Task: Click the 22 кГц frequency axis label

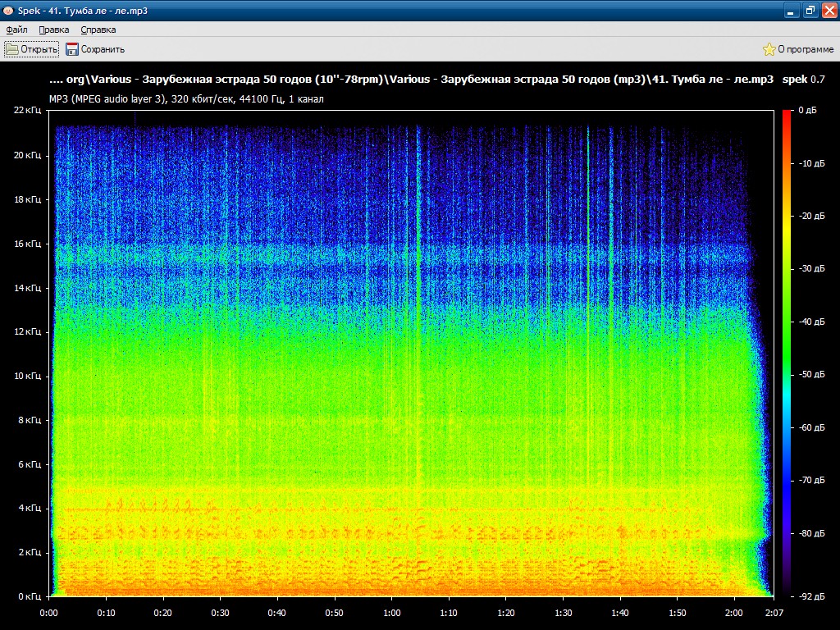Action: (x=27, y=110)
